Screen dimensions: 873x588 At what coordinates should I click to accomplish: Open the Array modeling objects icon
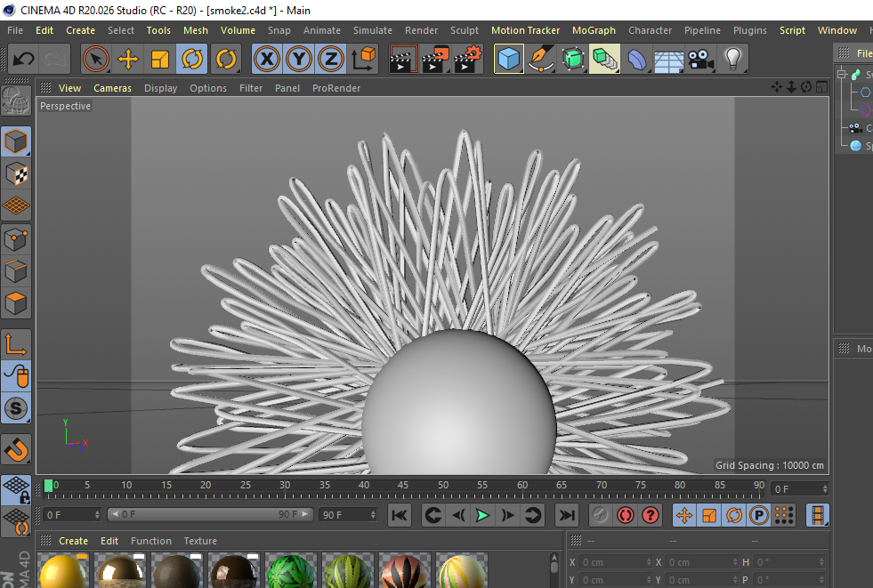point(604,59)
